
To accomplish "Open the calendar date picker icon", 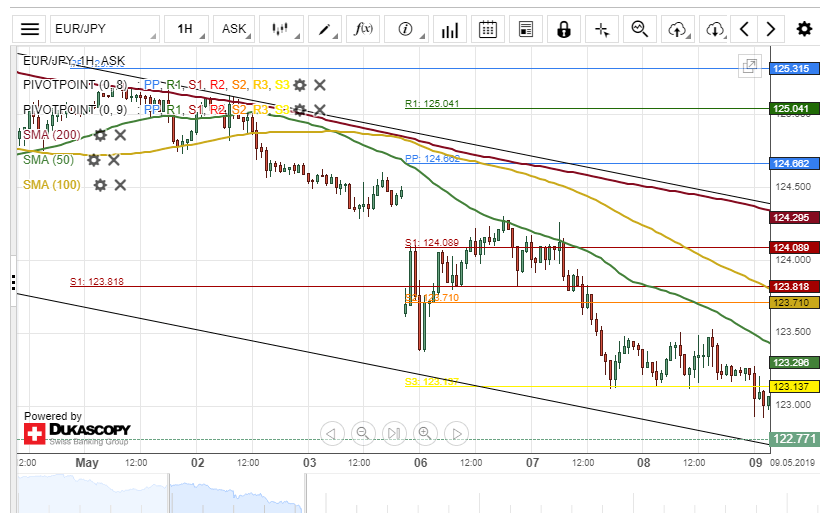I will [487, 29].
